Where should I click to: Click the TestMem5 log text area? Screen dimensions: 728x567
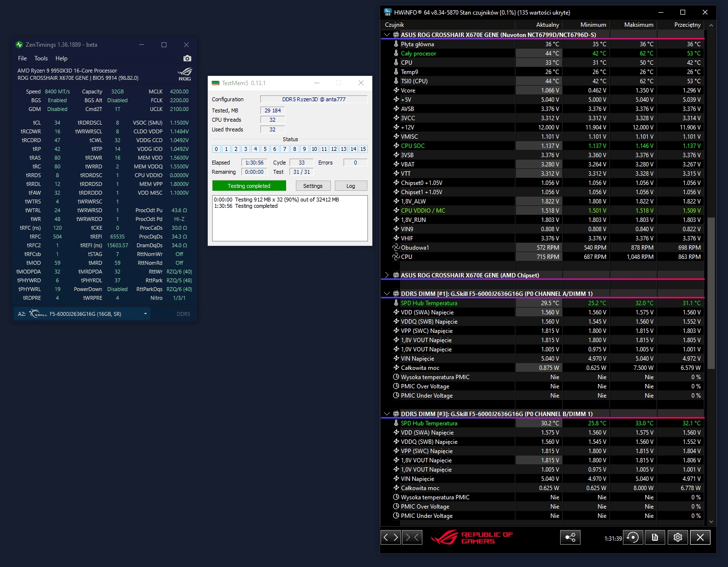tap(290, 218)
